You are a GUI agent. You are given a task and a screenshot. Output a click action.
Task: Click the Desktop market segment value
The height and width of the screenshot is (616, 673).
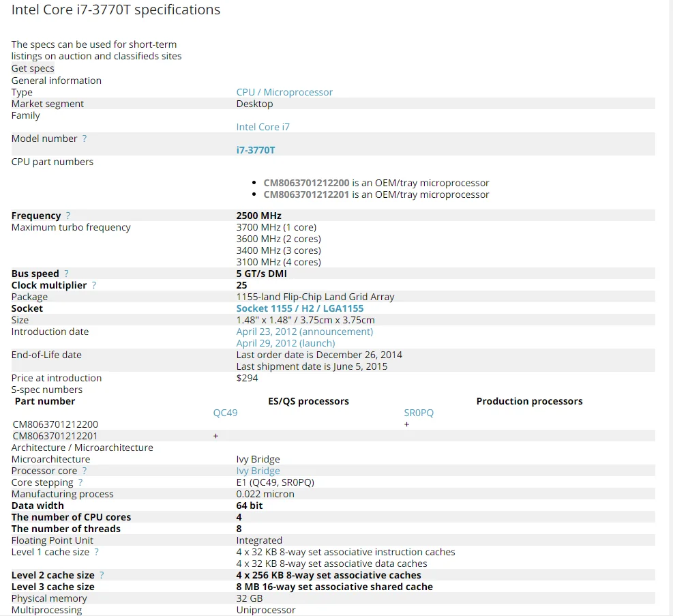coord(254,104)
